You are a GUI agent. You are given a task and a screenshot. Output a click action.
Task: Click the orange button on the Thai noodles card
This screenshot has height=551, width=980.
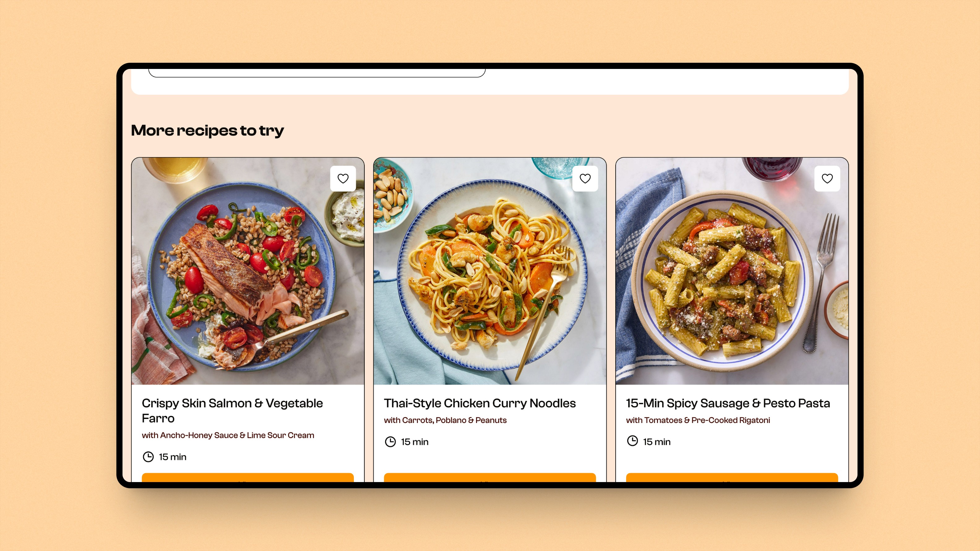point(490,478)
